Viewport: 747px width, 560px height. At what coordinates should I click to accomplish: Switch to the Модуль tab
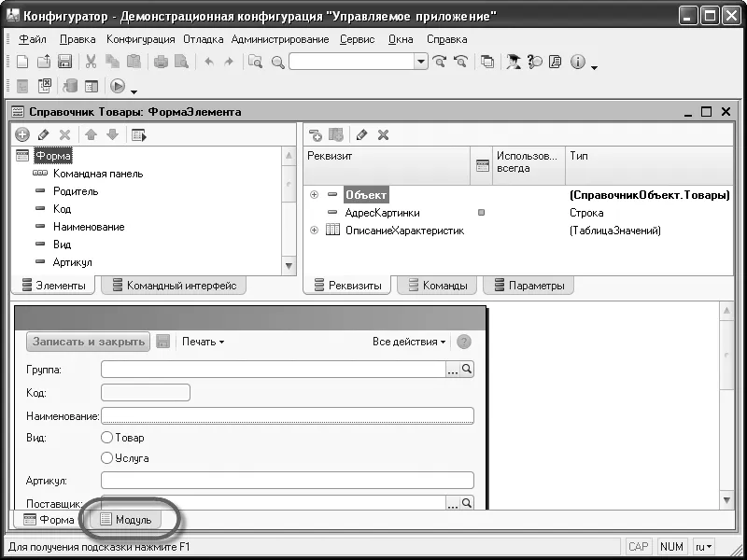tap(127, 520)
